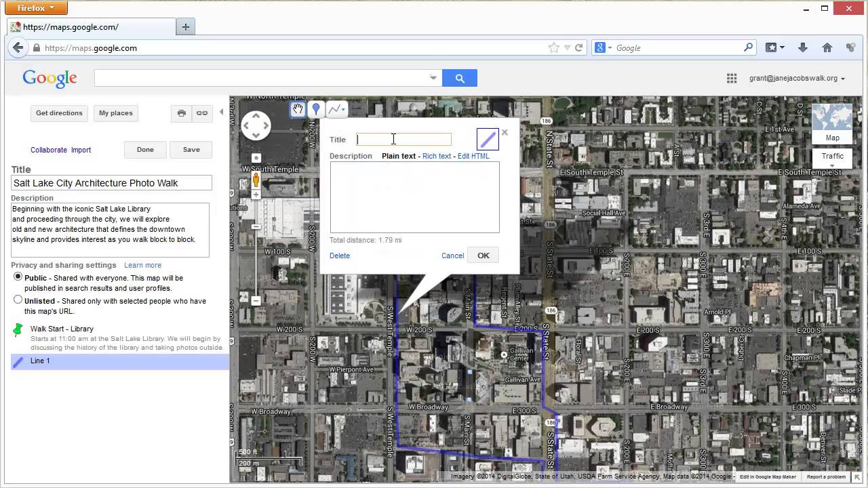Bookmark this page with the star
The height and width of the screenshot is (488, 868).
click(554, 47)
